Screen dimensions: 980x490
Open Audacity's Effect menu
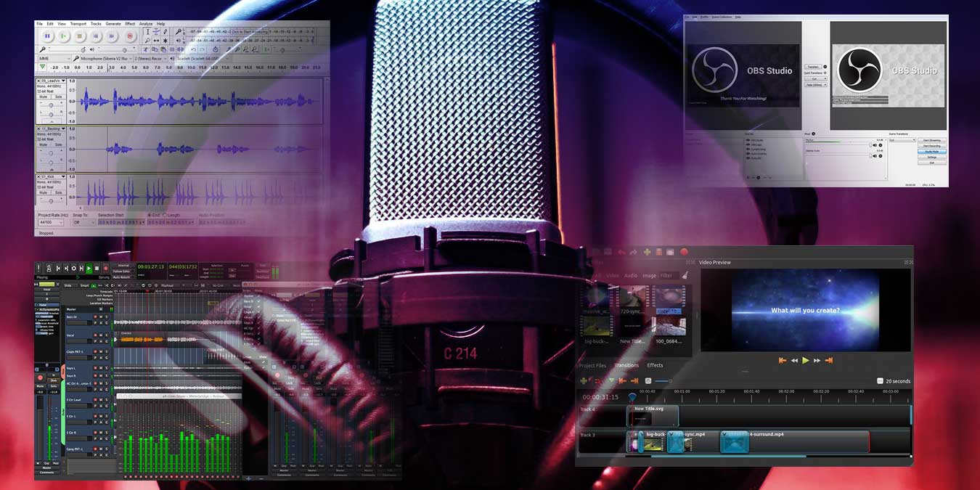point(131,24)
